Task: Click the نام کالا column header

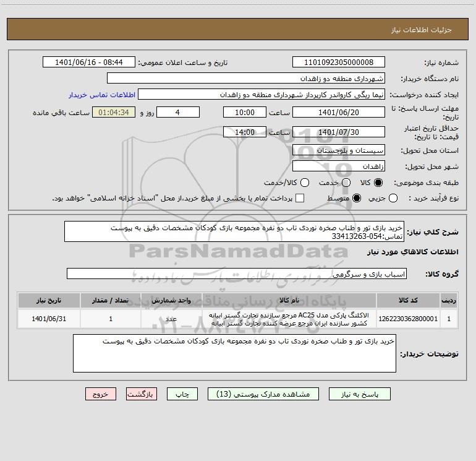Action: (289, 301)
